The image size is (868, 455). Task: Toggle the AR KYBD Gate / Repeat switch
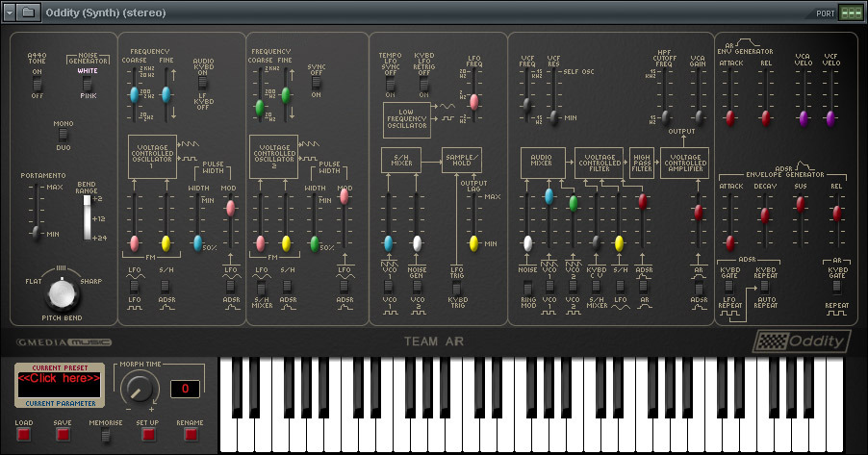coord(836,286)
